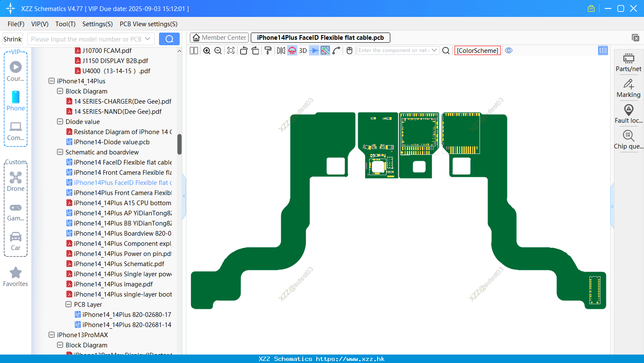This screenshot has height=363, width=644.
Task: Click the mirror flip icon
Action: (281, 50)
